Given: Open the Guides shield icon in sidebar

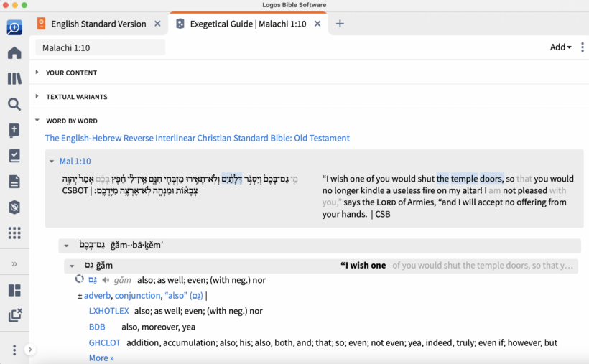Looking at the screenshot, I should click(14, 207).
